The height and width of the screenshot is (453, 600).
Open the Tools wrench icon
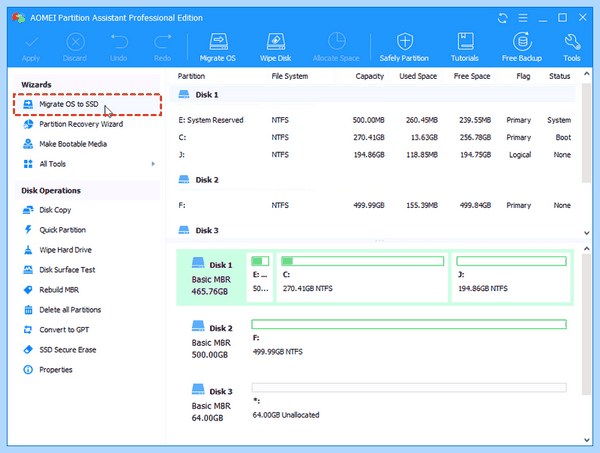(x=572, y=42)
